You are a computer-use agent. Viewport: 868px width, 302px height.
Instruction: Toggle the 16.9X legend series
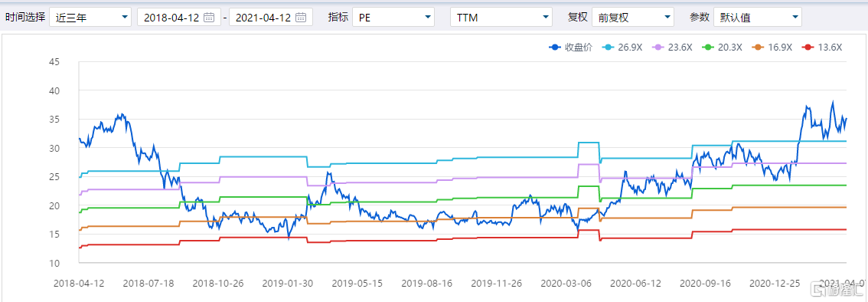tap(772, 47)
